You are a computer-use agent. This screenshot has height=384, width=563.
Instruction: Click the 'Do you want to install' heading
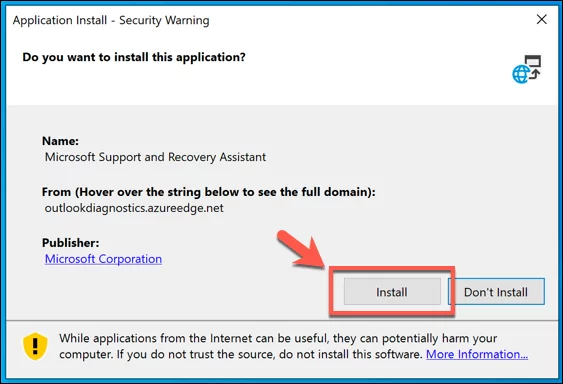tap(134, 57)
